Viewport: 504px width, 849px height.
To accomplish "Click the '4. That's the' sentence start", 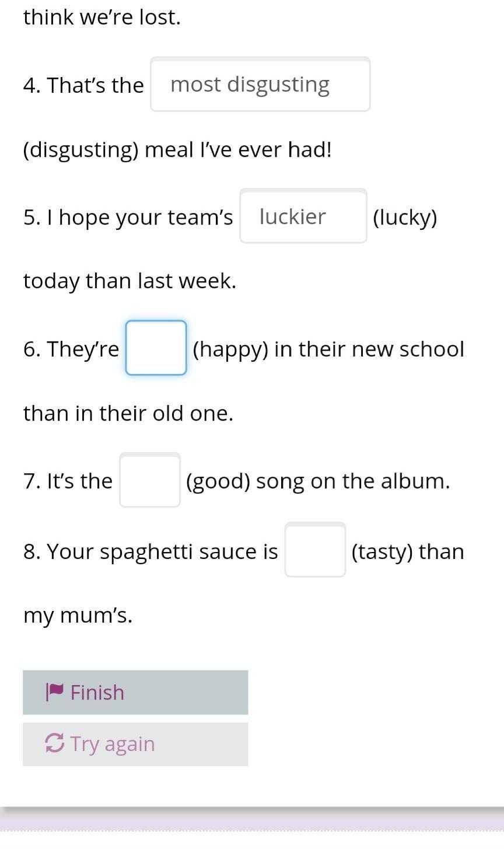I will (x=83, y=85).
